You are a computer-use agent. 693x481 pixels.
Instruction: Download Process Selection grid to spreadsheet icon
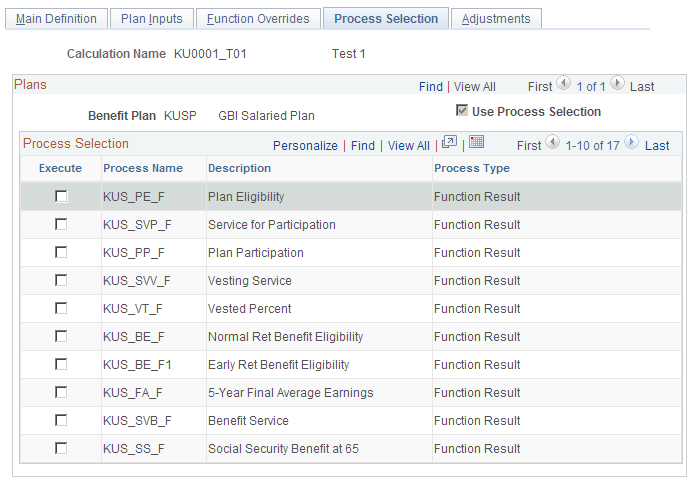(476, 142)
